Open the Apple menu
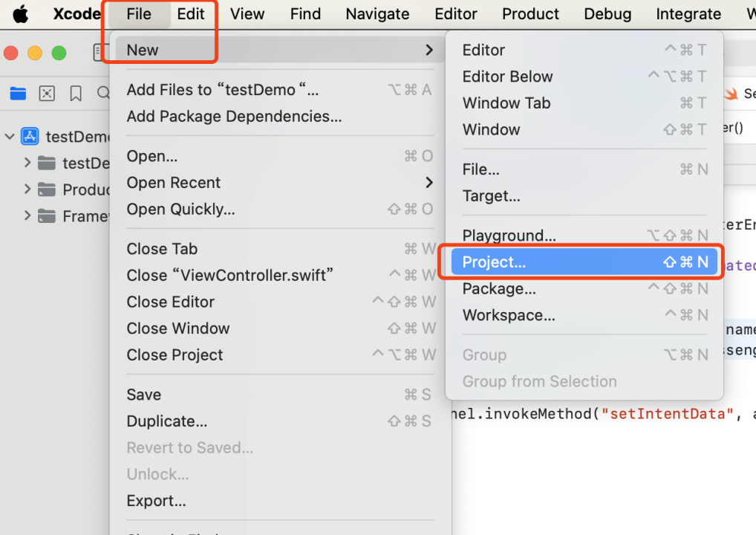The width and height of the screenshot is (756, 535). pyautogui.click(x=20, y=14)
